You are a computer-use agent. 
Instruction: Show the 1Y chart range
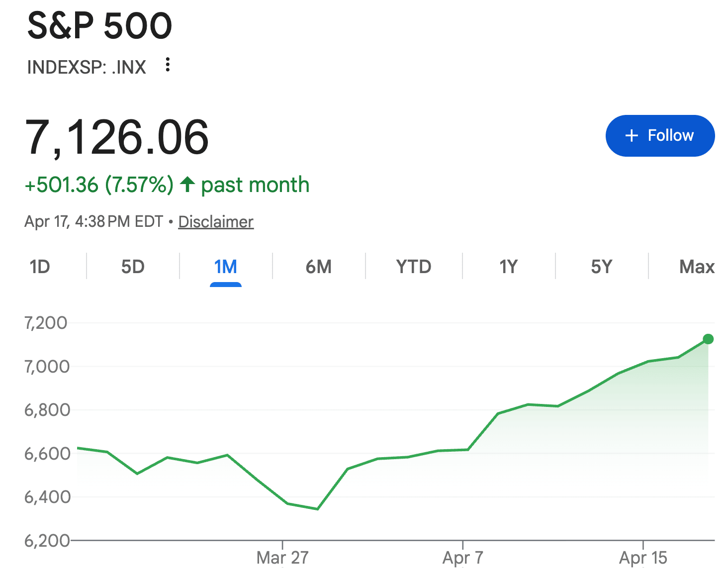click(508, 267)
